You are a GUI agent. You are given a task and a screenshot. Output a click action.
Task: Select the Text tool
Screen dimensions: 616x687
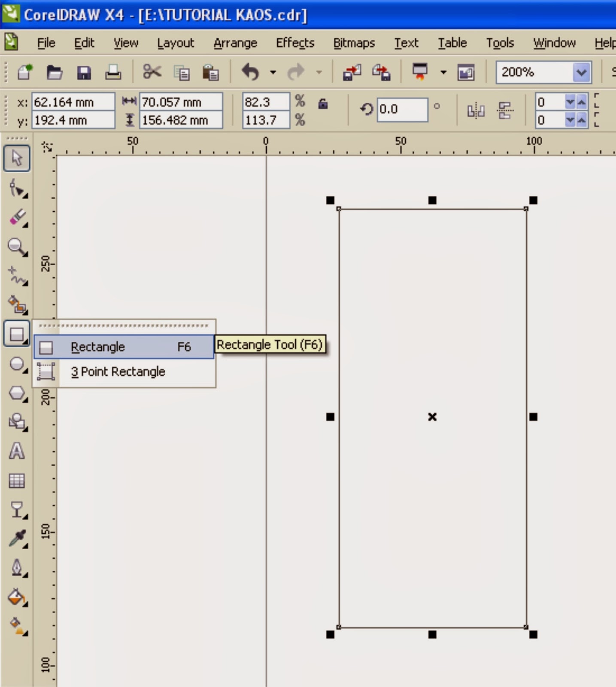[17, 451]
